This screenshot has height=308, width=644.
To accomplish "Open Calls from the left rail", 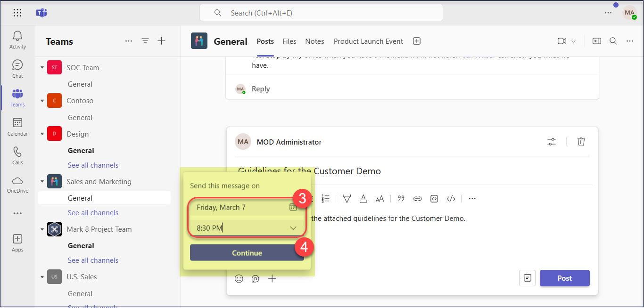I will click(x=17, y=155).
